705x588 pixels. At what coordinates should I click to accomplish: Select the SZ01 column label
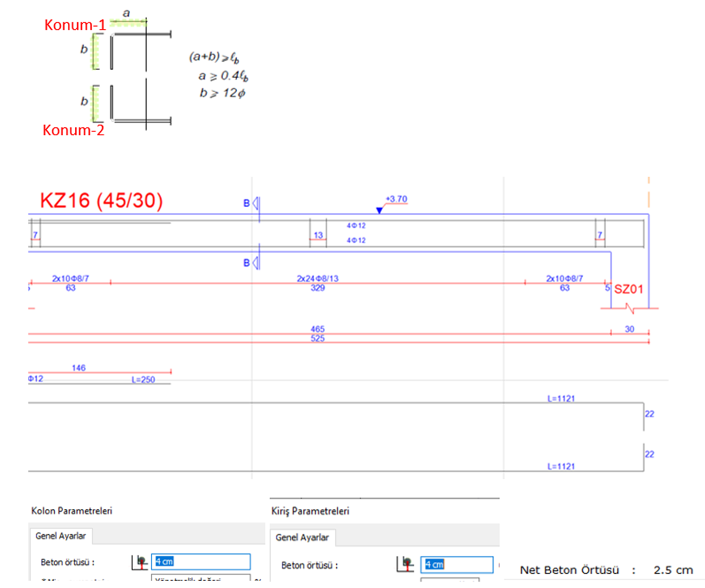coord(629,289)
